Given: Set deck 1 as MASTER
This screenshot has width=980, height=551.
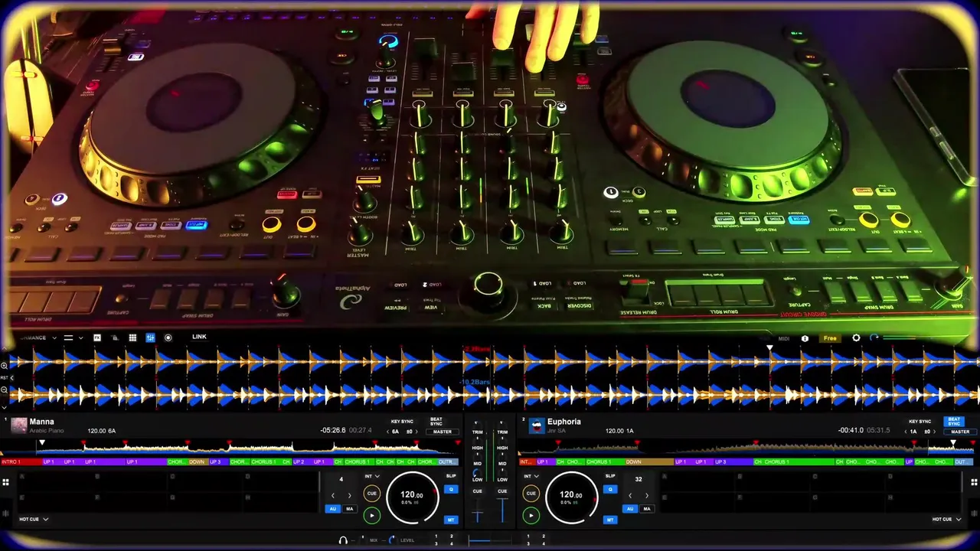Looking at the screenshot, I should pos(442,432).
